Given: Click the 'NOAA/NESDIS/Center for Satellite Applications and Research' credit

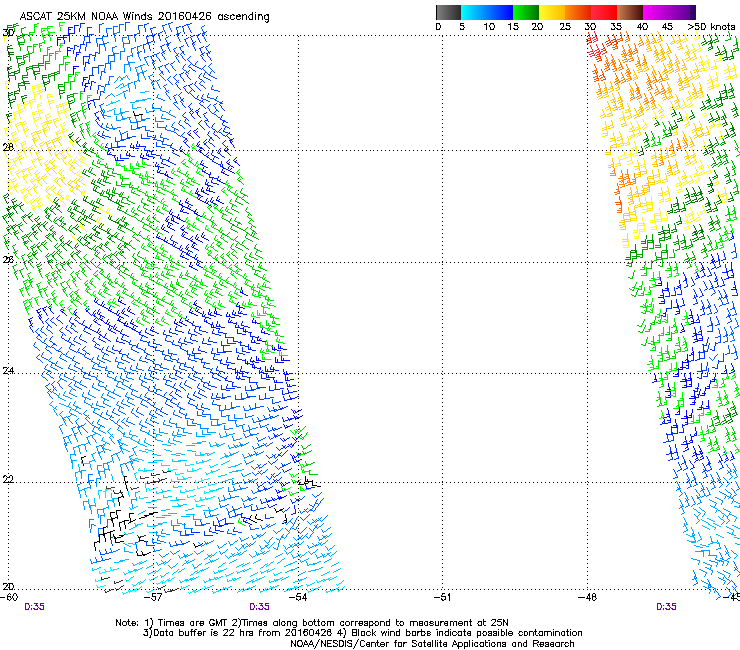Looking at the screenshot, I should pyautogui.click(x=432, y=644).
